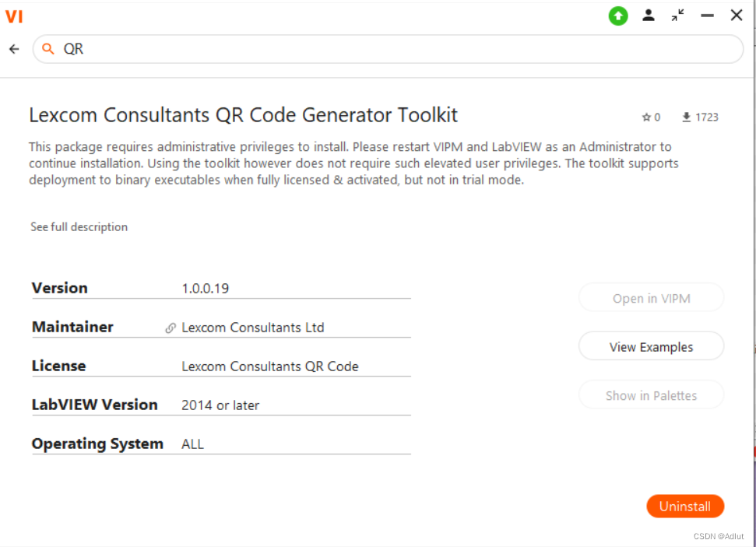Click the orange search magnifier icon

47,48
